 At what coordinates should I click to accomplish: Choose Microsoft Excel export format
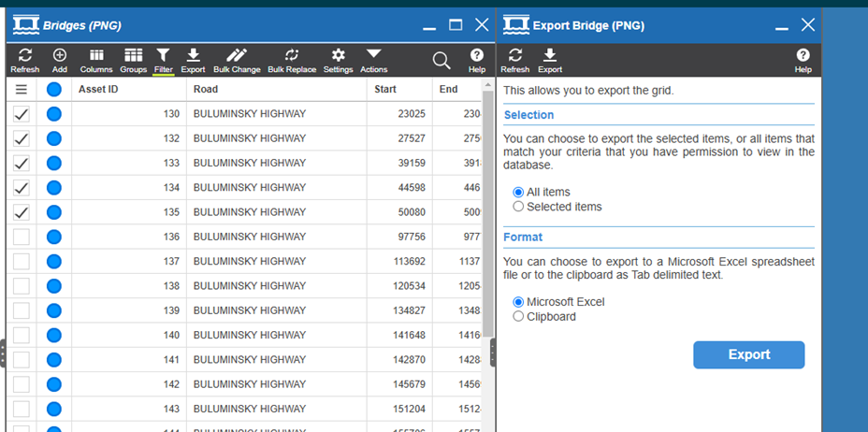point(518,302)
